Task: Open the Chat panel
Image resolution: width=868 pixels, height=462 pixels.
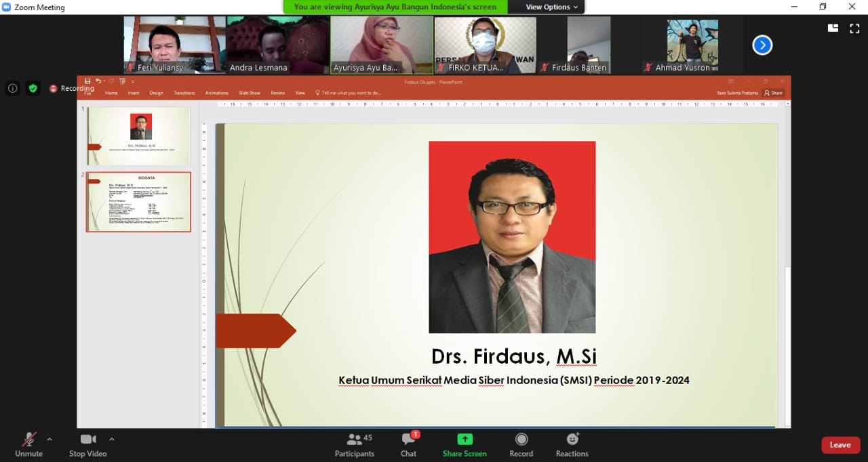Action: tap(408, 445)
